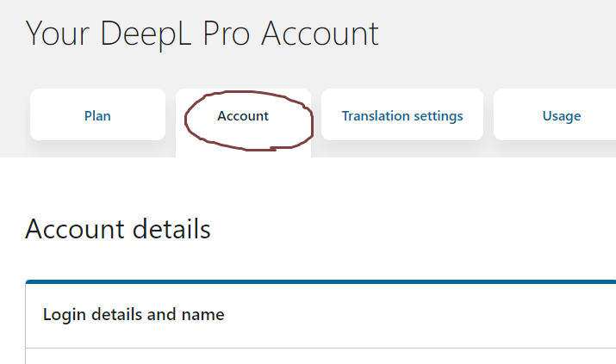Click the word Pro in the page title

pyautogui.click(x=227, y=34)
